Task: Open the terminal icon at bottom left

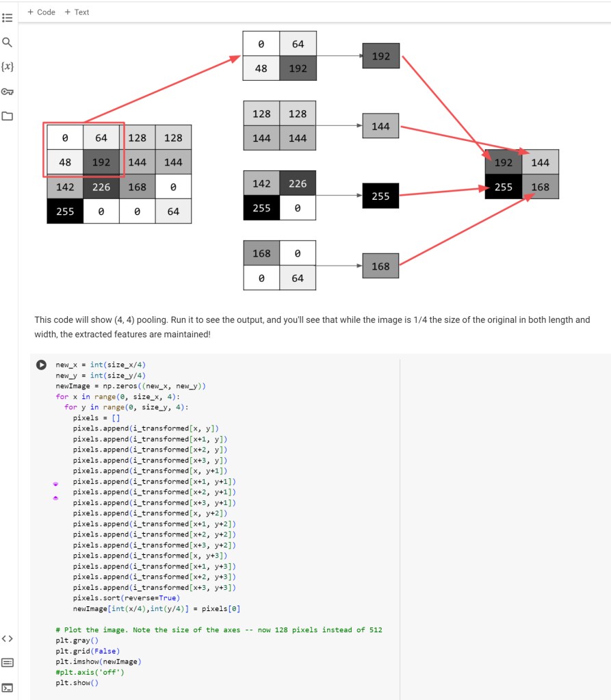Action: (x=8, y=687)
